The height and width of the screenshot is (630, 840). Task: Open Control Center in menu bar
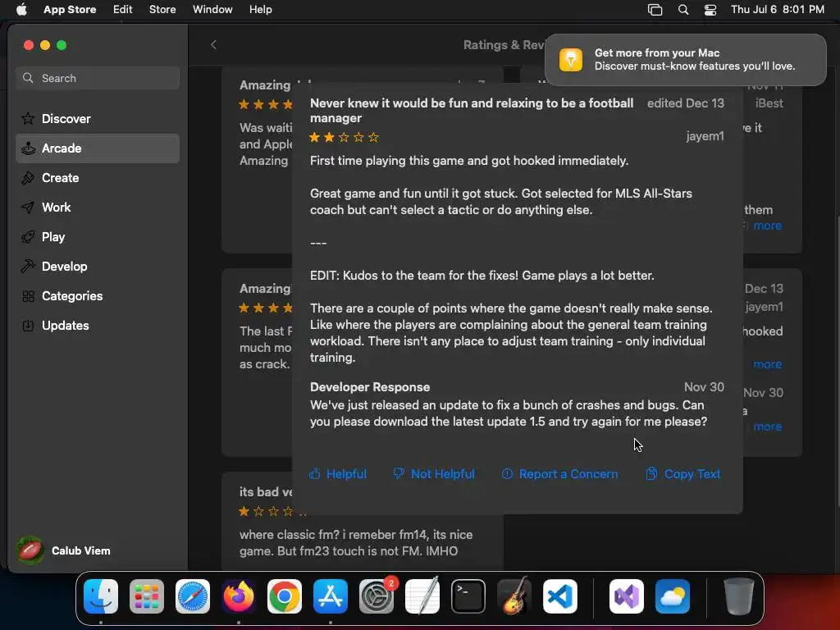(710, 9)
